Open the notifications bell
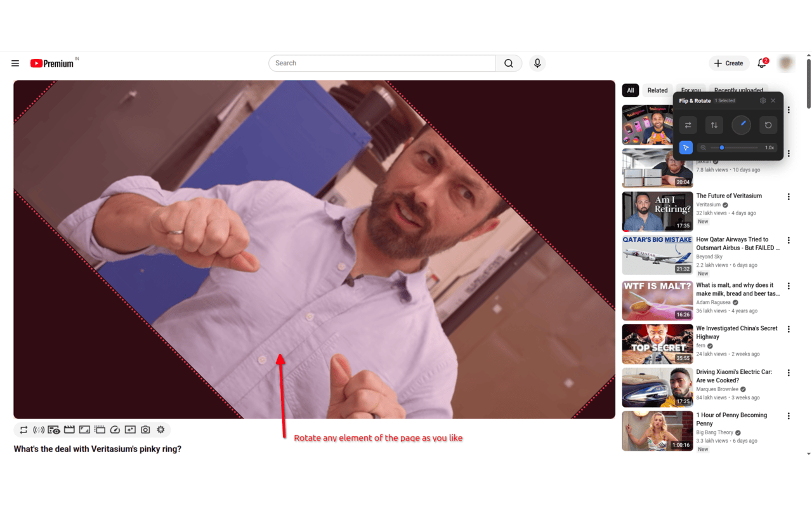Image resolution: width=812 pixels, height=508 pixels. pos(761,63)
